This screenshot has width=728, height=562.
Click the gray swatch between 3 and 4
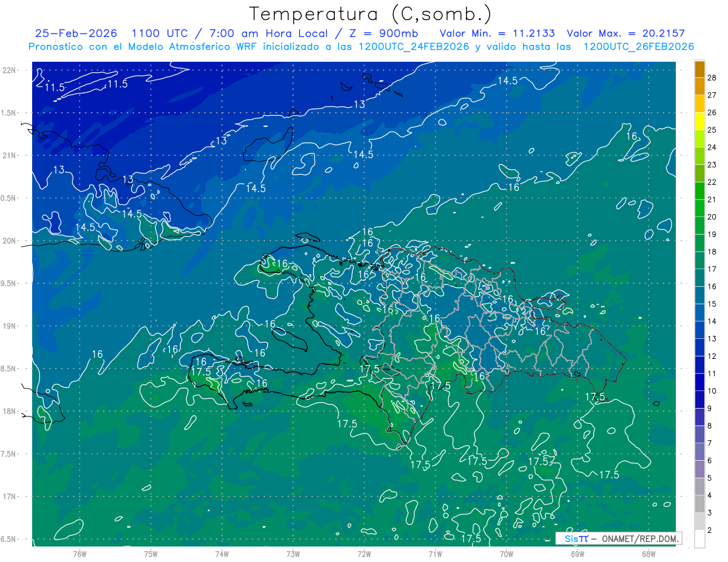pos(699,504)
